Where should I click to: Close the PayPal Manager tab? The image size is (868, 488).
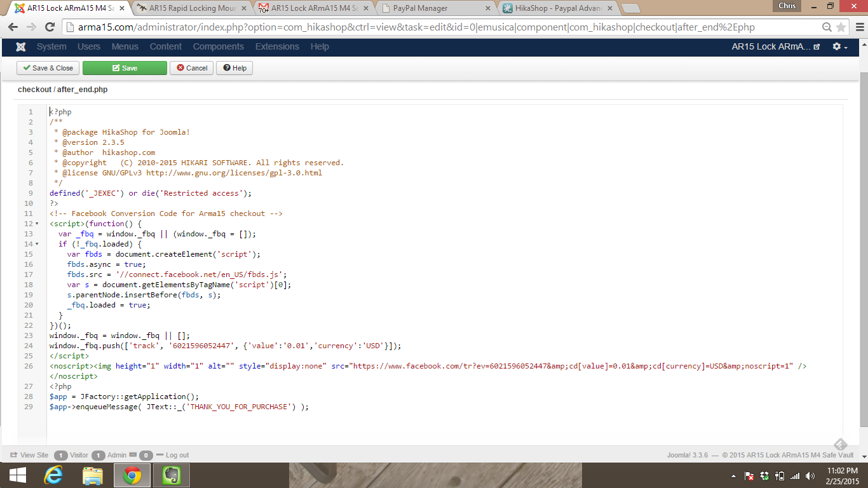(488, 8)
